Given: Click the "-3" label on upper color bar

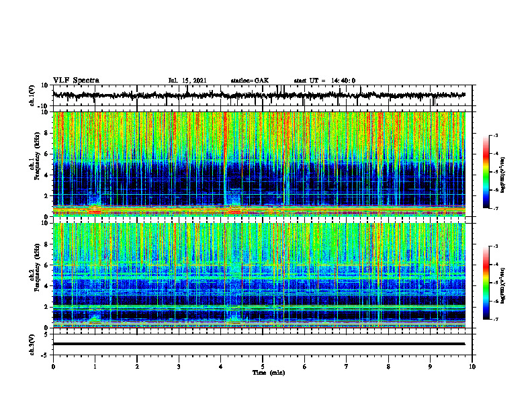Looking at the screenshot, I should (496, 136).
